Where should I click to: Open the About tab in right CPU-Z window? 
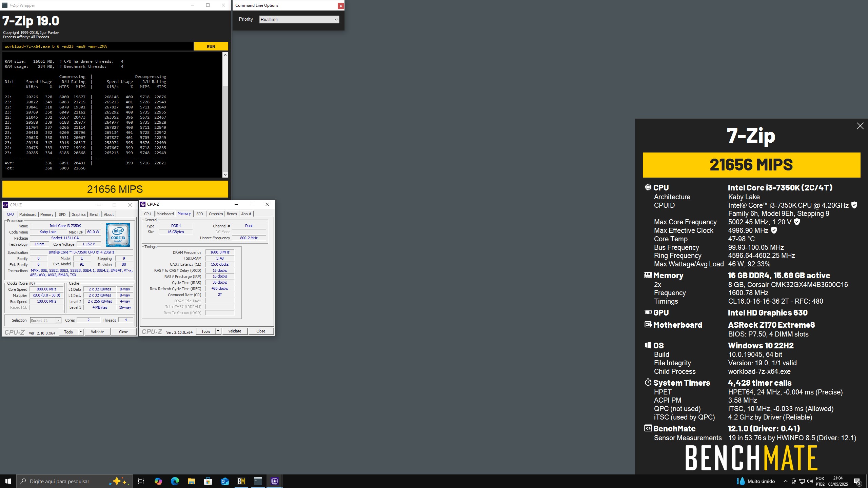pyautogui.click(x=246, y=214)
